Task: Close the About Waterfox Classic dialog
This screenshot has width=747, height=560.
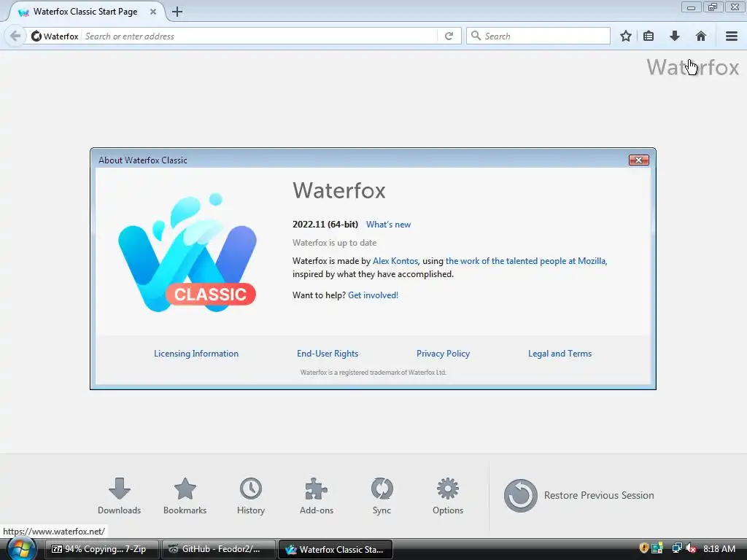Action: 639,160
